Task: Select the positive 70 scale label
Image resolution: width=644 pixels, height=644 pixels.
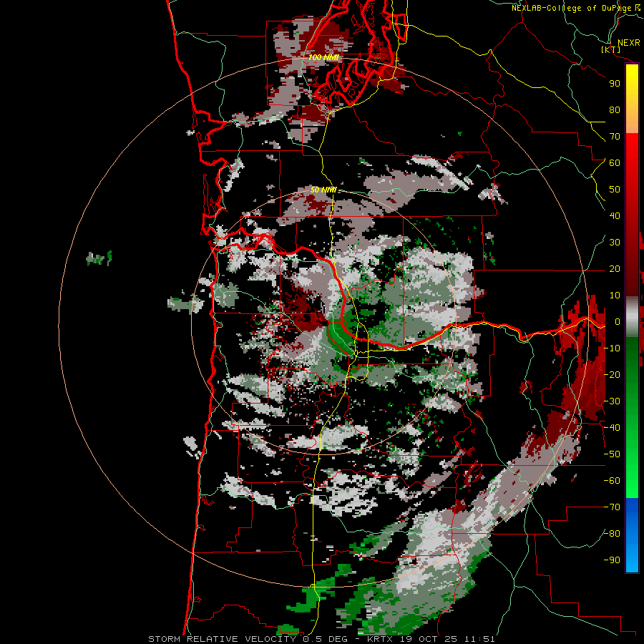Action: click(x=615, y=137)
